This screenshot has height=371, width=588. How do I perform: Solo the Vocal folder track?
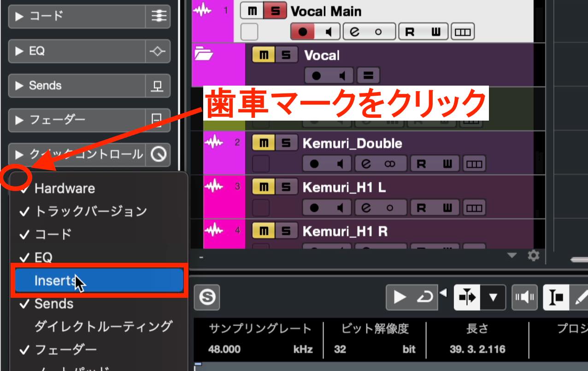[x=286, y=55]
